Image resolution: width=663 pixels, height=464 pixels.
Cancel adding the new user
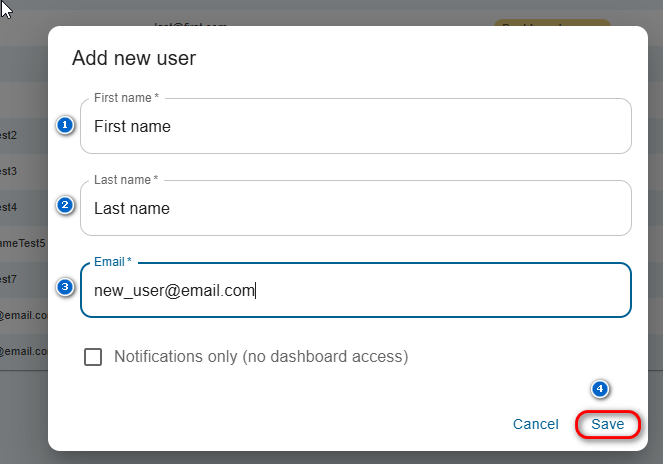535,424
